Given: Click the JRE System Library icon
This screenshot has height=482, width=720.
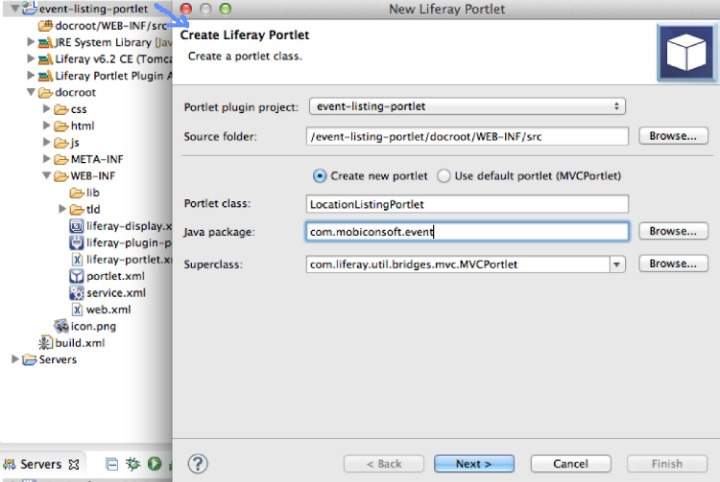Looking at the screenshot, I should click(x=45, y=43).
